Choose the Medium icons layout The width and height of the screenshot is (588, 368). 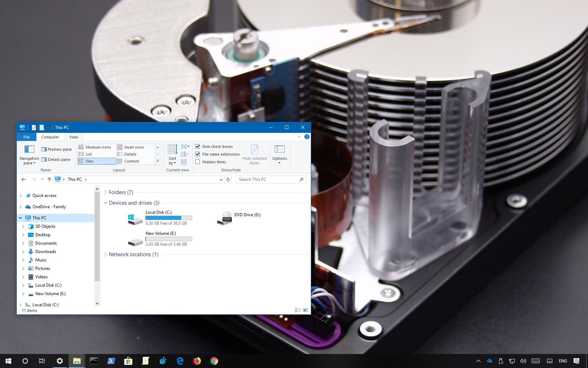pos(98,147)
